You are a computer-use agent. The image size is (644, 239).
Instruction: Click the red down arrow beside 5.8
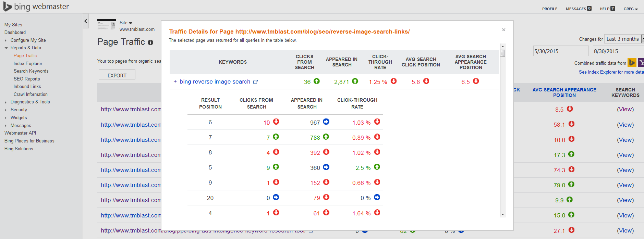[x=426, y=81]
